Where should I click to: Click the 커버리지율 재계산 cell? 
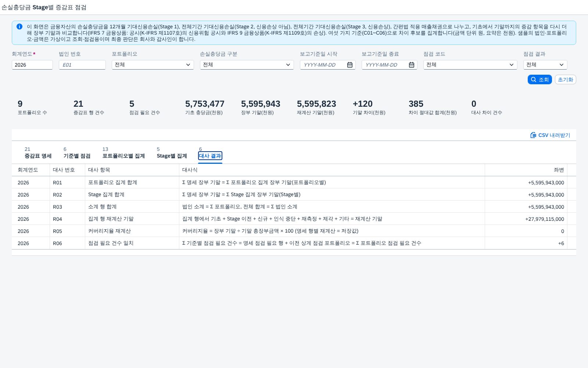click(132, 231)
